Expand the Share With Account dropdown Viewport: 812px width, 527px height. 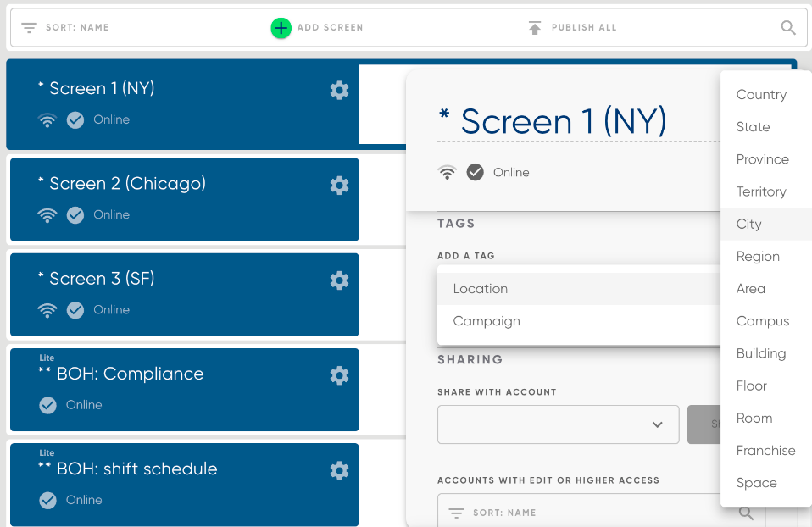point(559,424)
